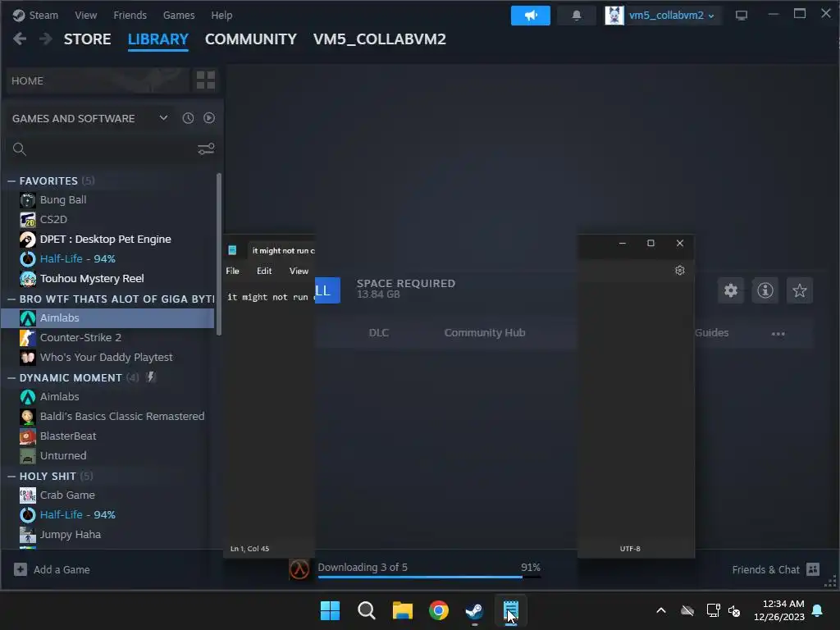Collapse the Holy Shit collection

(x=11, y=477)
